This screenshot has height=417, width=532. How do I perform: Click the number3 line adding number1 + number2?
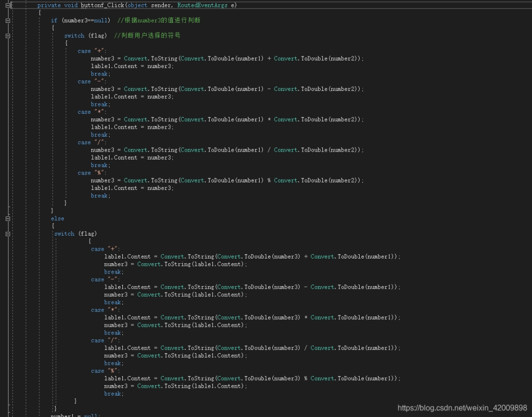[227, 59]
